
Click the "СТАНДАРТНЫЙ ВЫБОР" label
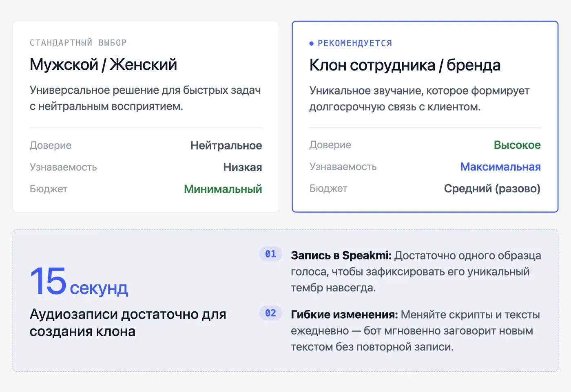click(78, 43)
